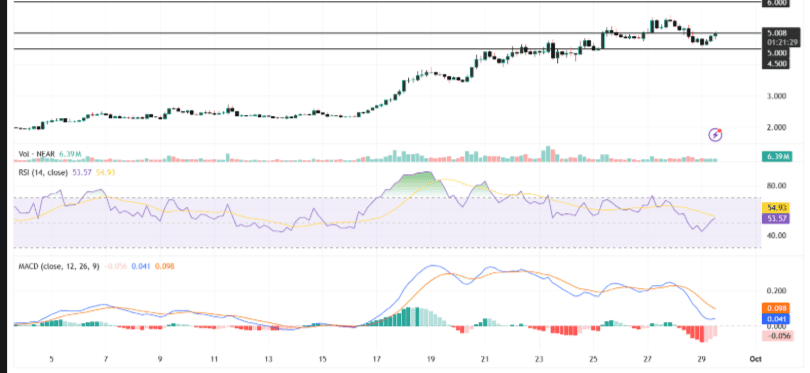The height and width of the screenshot is (373, 810).
Task: Click the date 9 on the time axis
Action: pos(160,359)
